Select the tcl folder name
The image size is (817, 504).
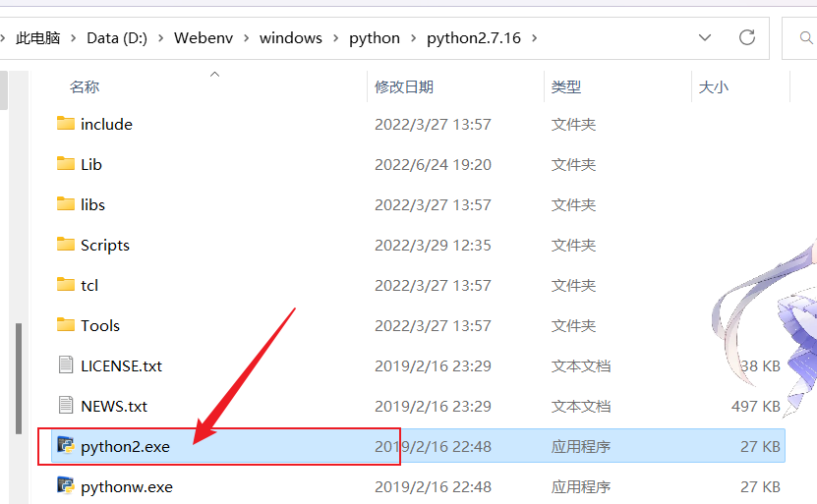(x=89, y=285)
